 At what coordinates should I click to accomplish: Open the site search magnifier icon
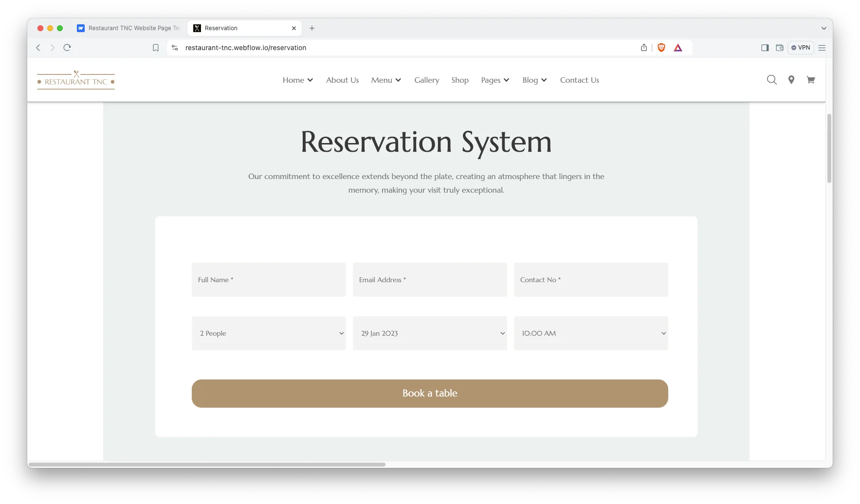point(771,80)
